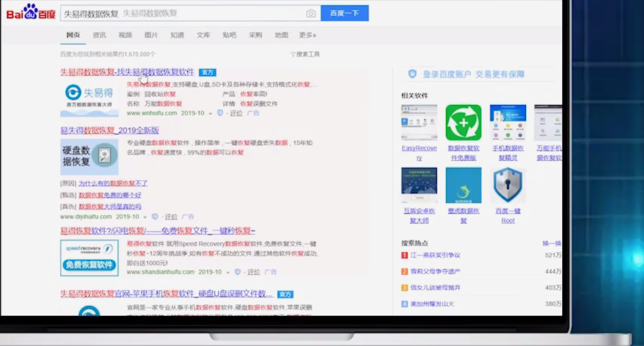Click the 壁虎数据恢复 gecko icon

point(463,185)
